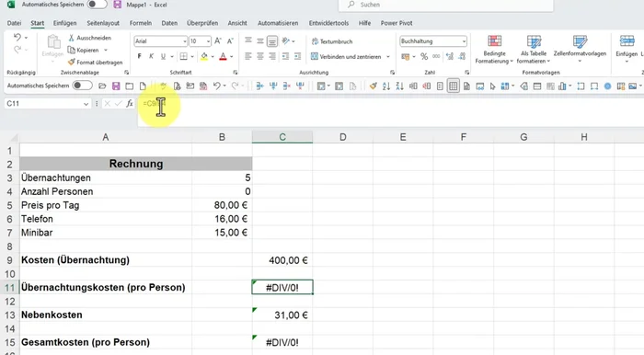Apply thousands separator (000) format

point(436,56)
